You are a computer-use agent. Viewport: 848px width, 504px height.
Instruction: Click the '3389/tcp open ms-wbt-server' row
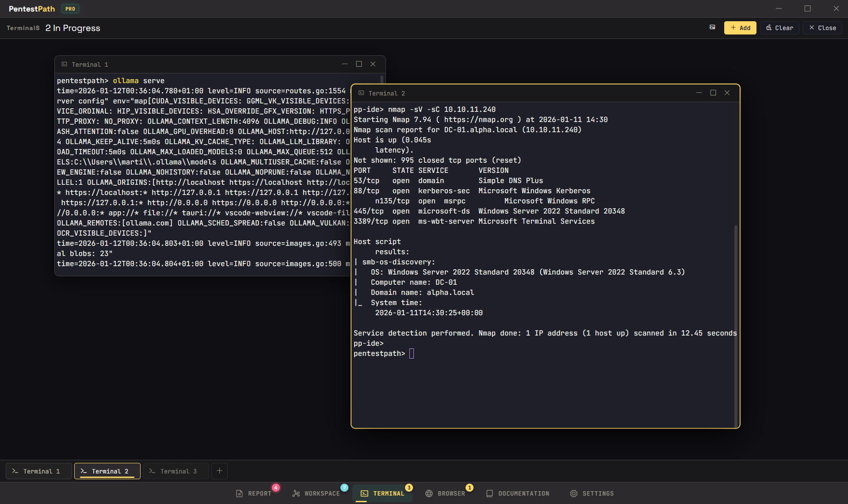pyautogui.click(x=474, y=221)
